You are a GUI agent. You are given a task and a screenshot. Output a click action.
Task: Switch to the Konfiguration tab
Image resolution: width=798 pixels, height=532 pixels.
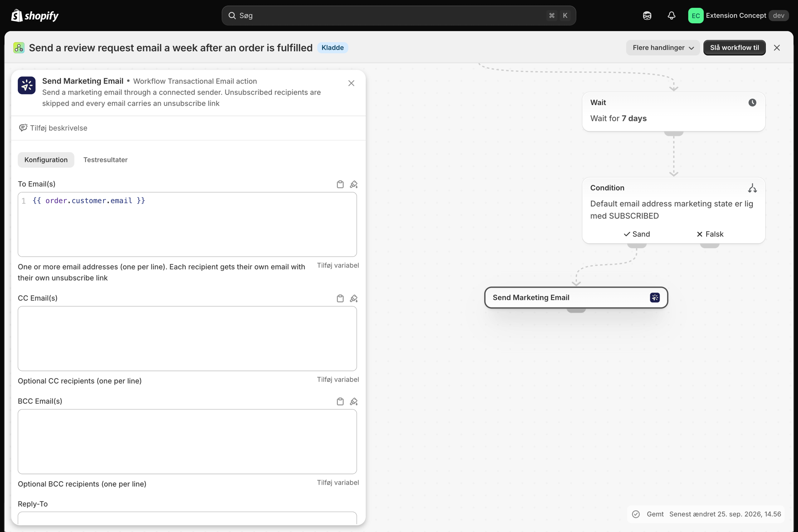click(x=46, y=160)
